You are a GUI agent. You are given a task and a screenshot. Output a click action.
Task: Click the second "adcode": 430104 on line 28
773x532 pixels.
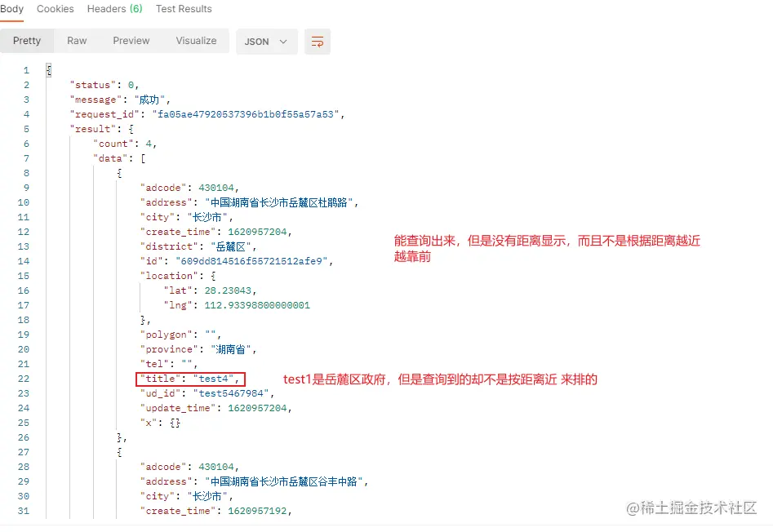[x=190, y=467]
